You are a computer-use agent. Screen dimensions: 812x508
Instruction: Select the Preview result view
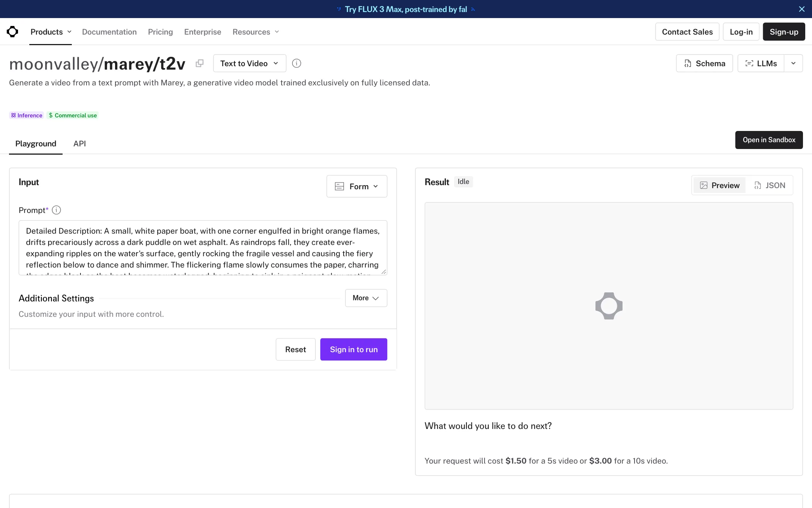[x=720, y=185]
